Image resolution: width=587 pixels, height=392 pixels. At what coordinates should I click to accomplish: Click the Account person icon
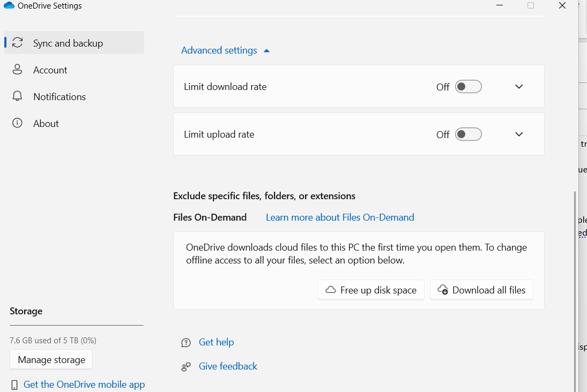[17, 70]
